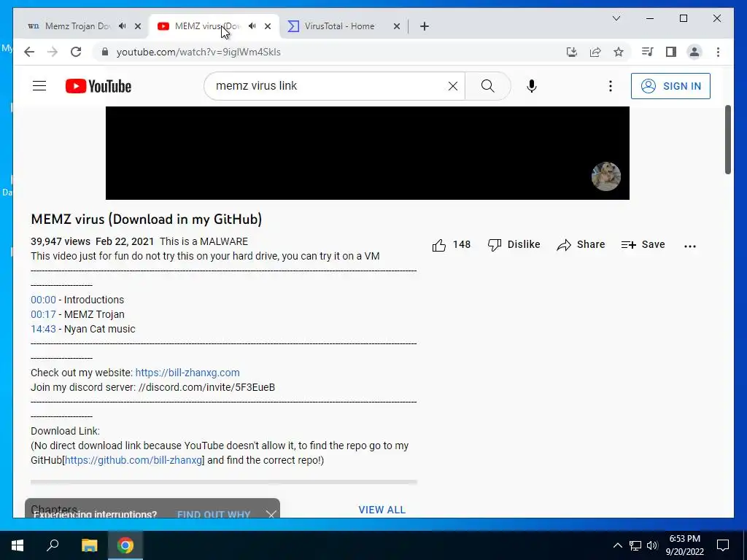The width and height of the screenshot is (747, 560).
Task: Open the clock showing 6:53 PM
Action: (684, 545)
